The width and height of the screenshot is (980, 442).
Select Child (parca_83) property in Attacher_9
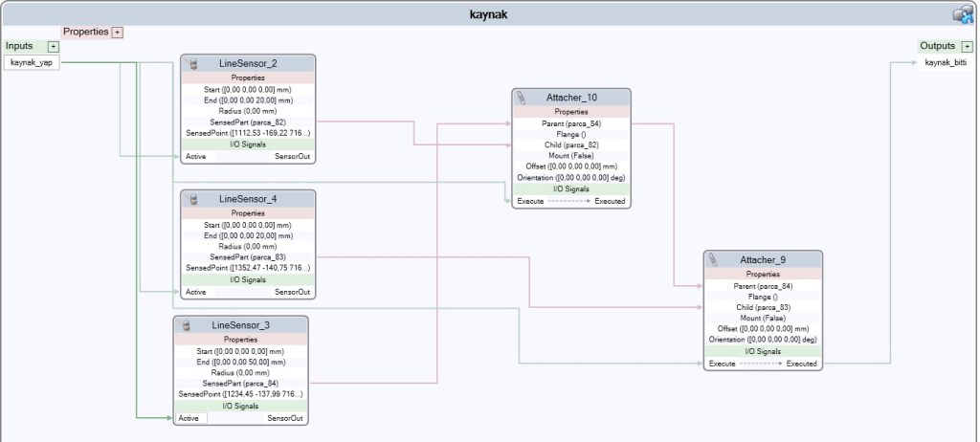click(x=762, y=307)
